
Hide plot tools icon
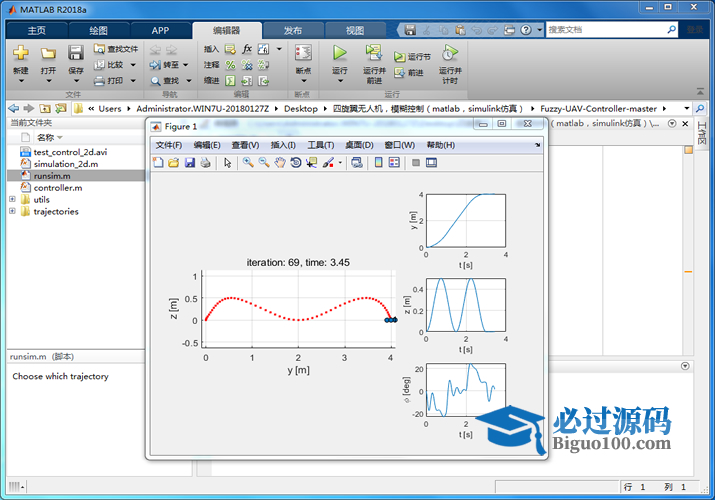tap(415, 163)
